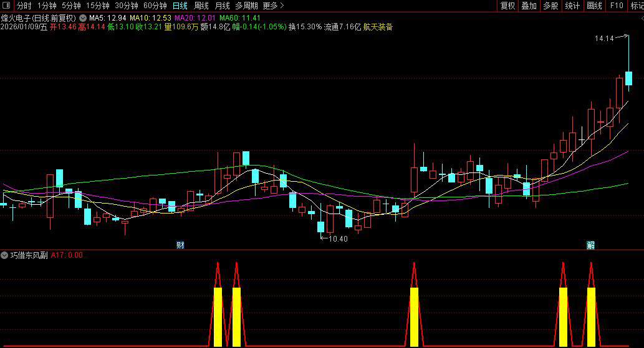This screenshot has width=644, height=348.
Task: Click the 叠加 overlay button
Action: tap(529, 6)
